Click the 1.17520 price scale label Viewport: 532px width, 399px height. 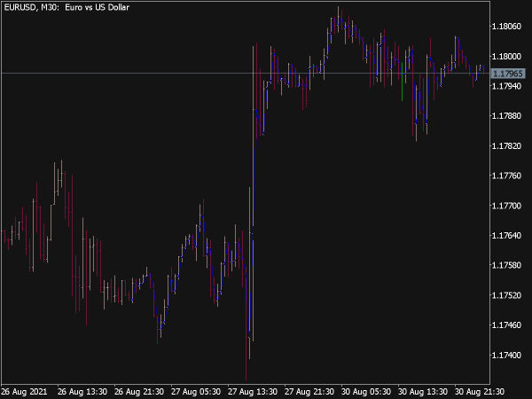pyautogui.click(x=506, y=295)
